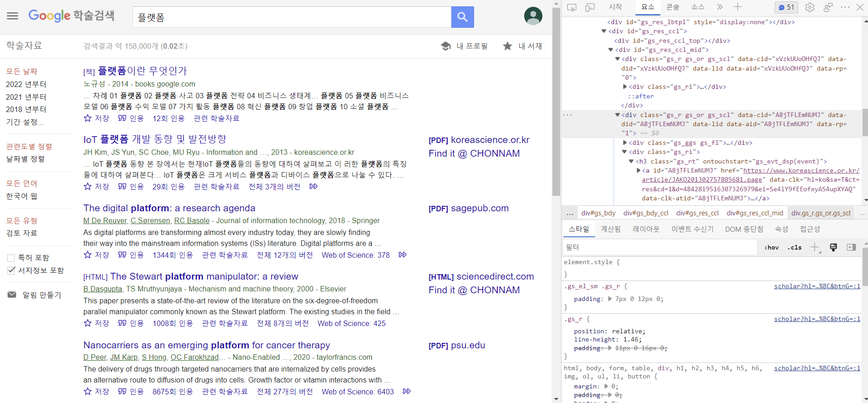Open the IoT 플랫폼 개발 동향 및 발전방향 title
The image size is (868, 403).
pos(155,139)
